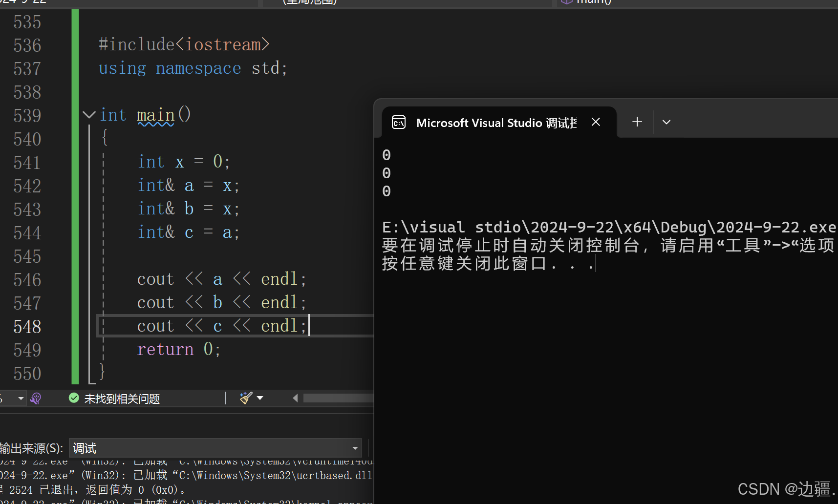Click on '#include<iostream>' line
The width and height of the screenshot is (838, 504).
coord(184,44)
